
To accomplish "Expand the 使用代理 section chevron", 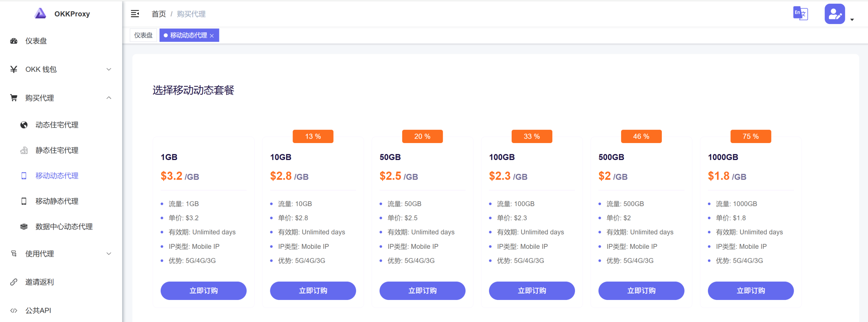I will click(x=109, y=253).
